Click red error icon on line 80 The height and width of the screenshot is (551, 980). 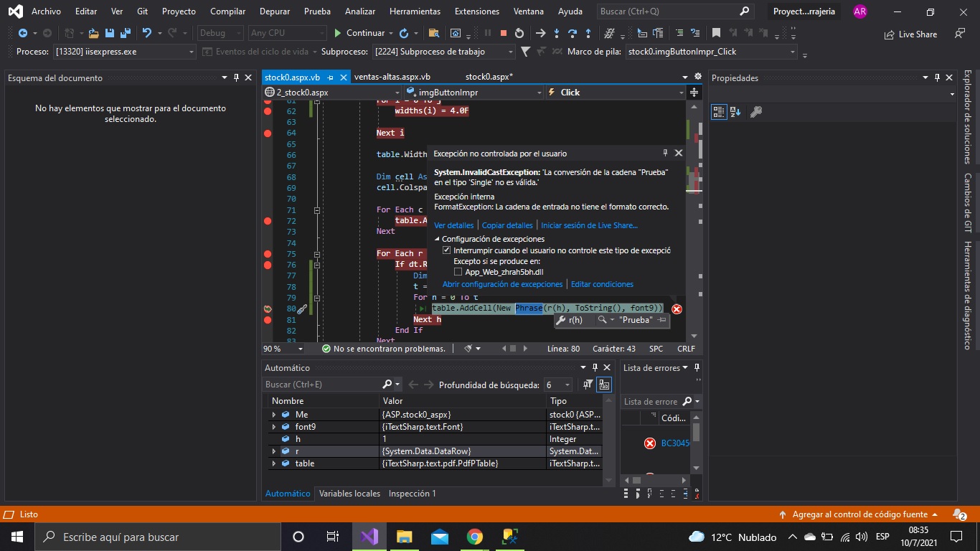point(677,309)
